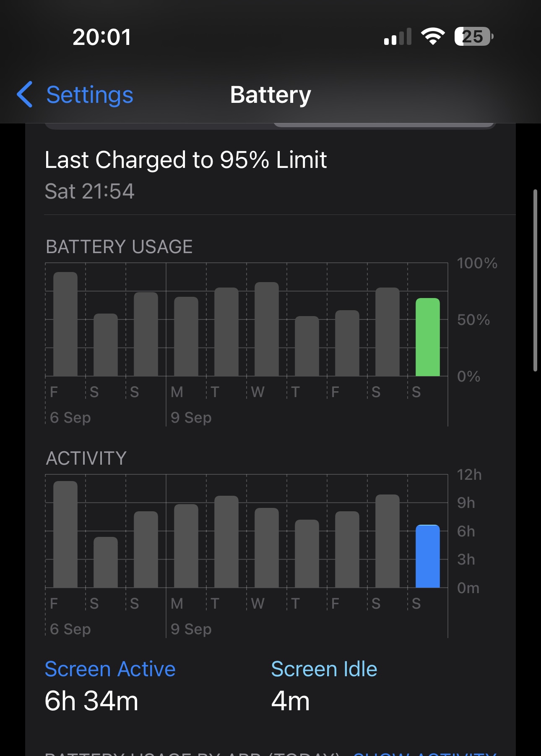Go back via the Settings link
Viewport: 541px width, 756px height.
[89, 95]
